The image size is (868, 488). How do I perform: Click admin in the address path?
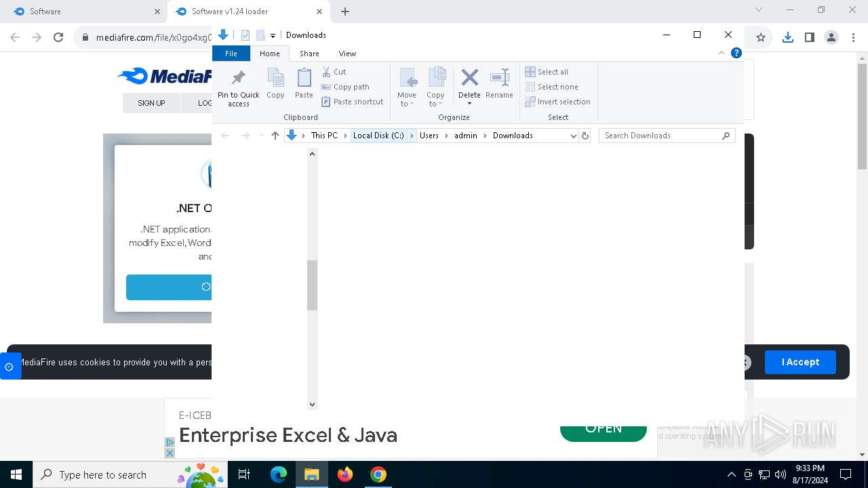pos(466,136)
